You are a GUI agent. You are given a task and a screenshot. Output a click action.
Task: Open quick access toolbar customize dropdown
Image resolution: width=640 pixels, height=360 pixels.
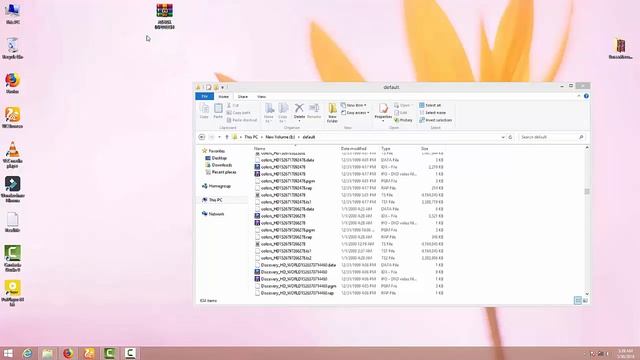pos(222,87)
